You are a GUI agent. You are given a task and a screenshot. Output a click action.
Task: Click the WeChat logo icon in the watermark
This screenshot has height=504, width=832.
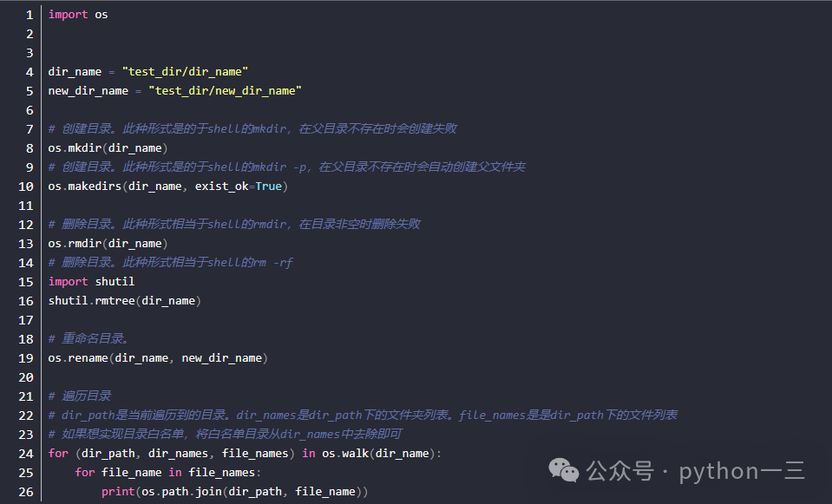pyautogui.click(x=564, y=470)
